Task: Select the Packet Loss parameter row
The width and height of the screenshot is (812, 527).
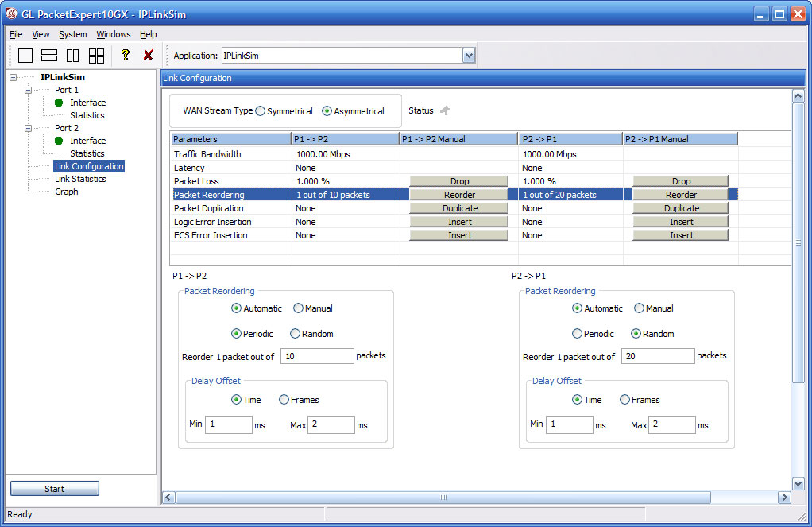Action: point(454,181)
